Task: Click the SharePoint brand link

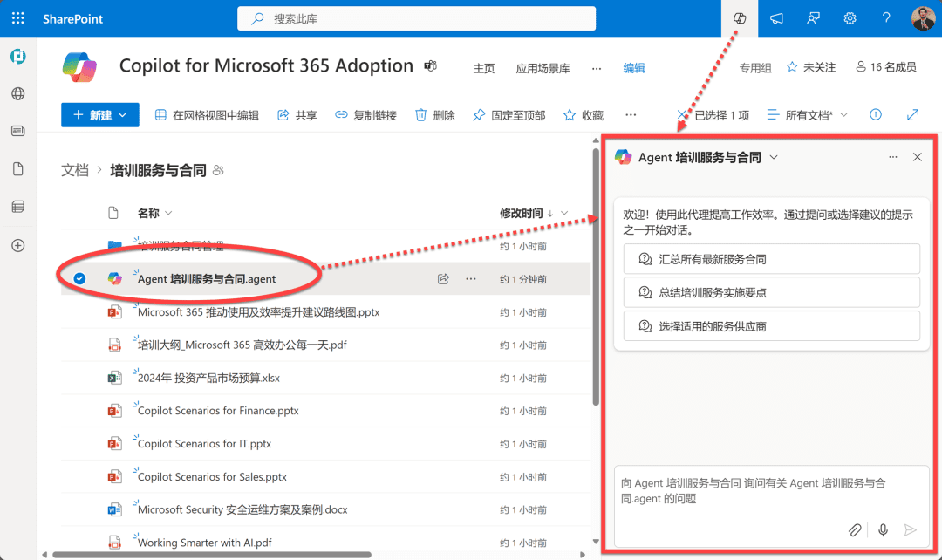Action: click(72, 18)
